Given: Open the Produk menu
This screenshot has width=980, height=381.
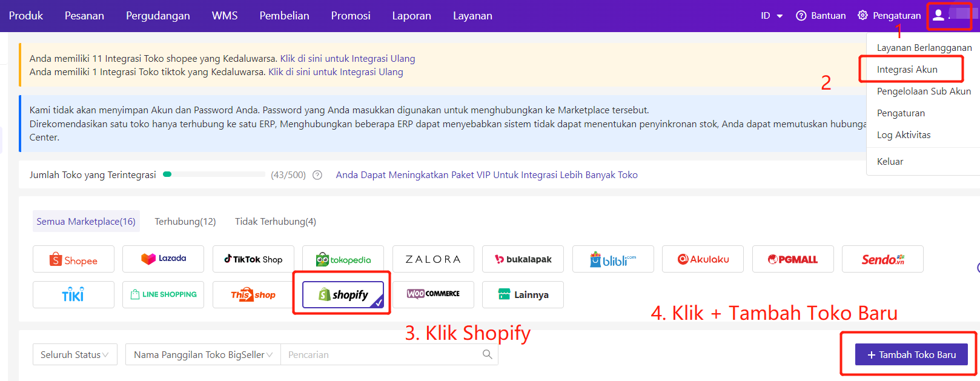Looking at the screenshot, I should 26,16.
